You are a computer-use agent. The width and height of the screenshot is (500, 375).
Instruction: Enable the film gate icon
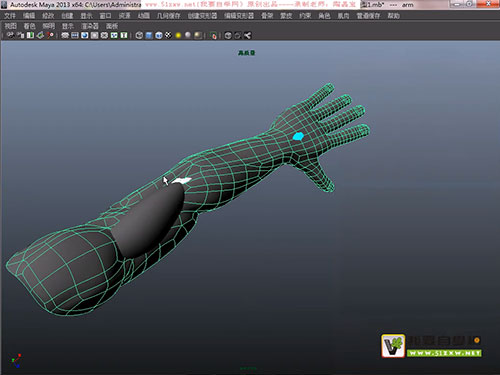pyautogui.click(x=75, y=35)
